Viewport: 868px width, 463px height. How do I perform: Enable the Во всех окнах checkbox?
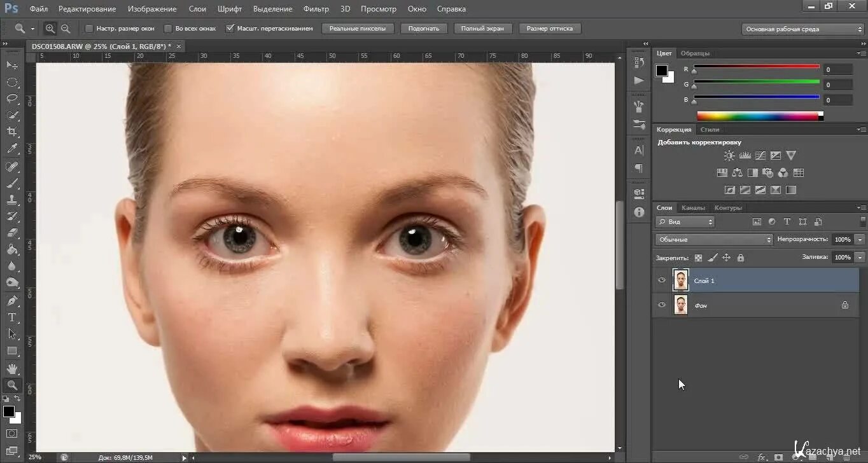click(168, 29)
